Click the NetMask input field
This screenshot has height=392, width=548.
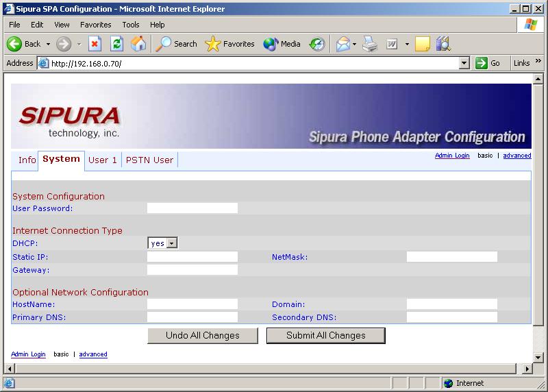tap(452, 257)
